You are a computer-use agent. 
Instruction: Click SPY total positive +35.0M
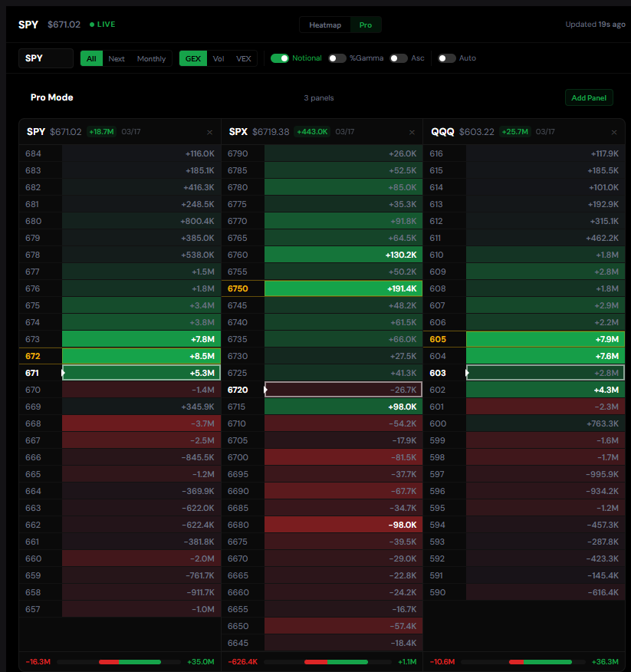click(200, 662)
